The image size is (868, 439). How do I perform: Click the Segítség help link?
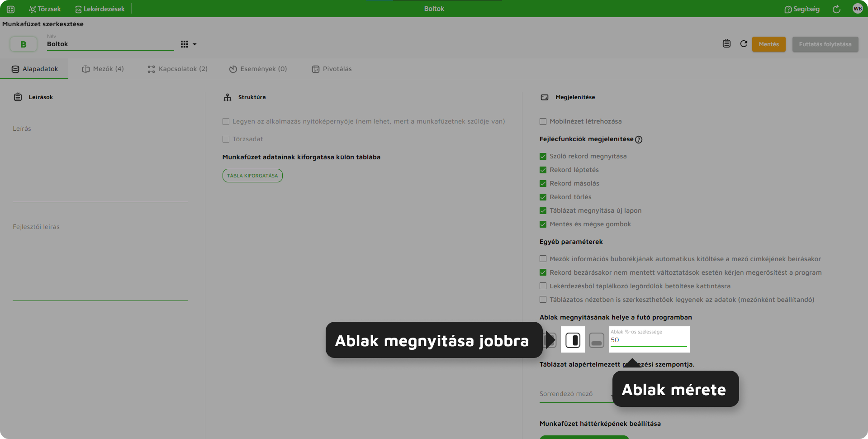(x=802, y=9)
